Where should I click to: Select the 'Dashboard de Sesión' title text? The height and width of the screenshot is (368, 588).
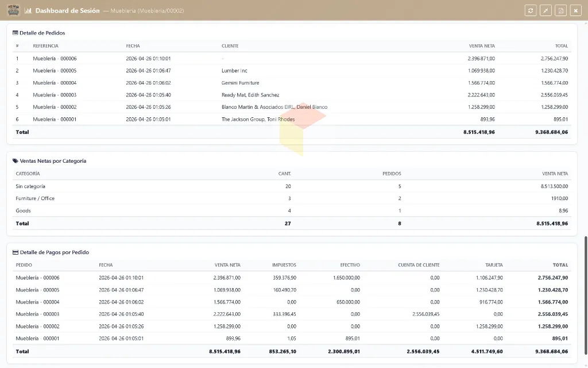tap(68, 10)
